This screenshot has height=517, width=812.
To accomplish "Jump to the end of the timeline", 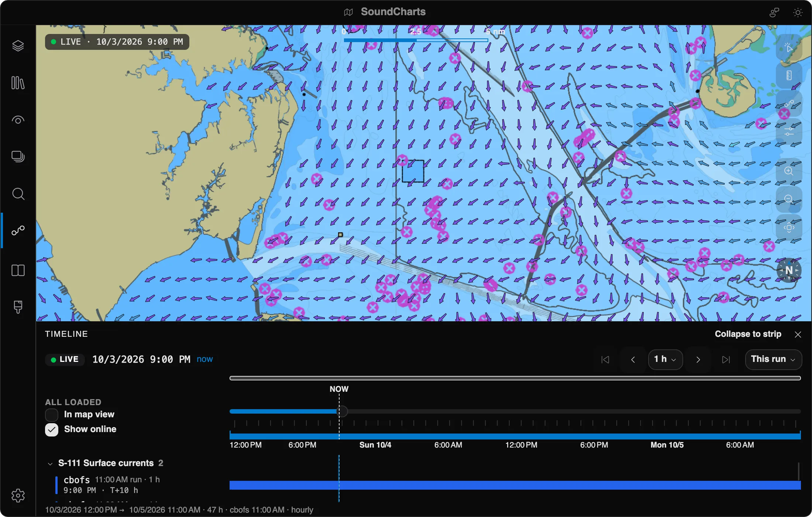I will click(x=726, y=360).
